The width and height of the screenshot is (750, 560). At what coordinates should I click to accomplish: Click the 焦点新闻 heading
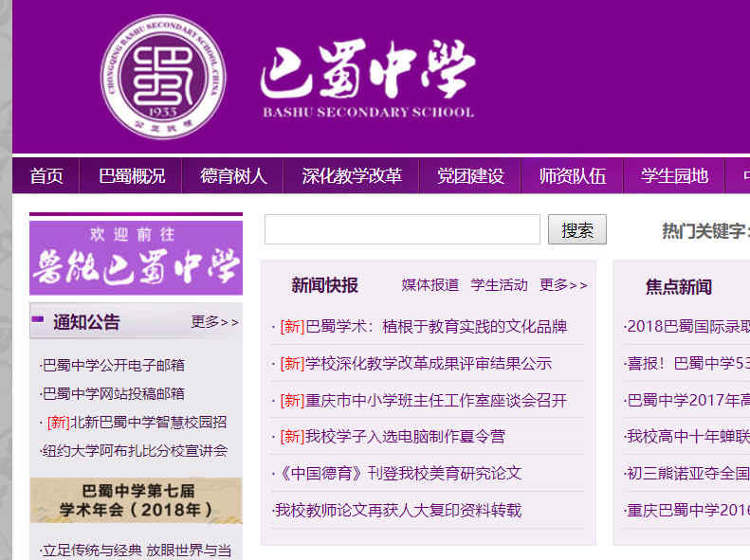(x=678, y=287)
